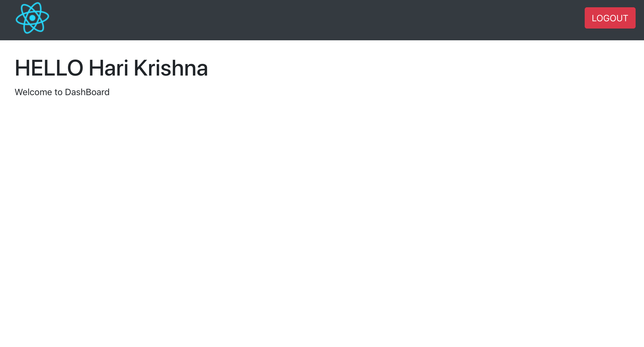Click the letter K in Krishna
This screenshot has width=644, height=347.
tap(140, 68)
